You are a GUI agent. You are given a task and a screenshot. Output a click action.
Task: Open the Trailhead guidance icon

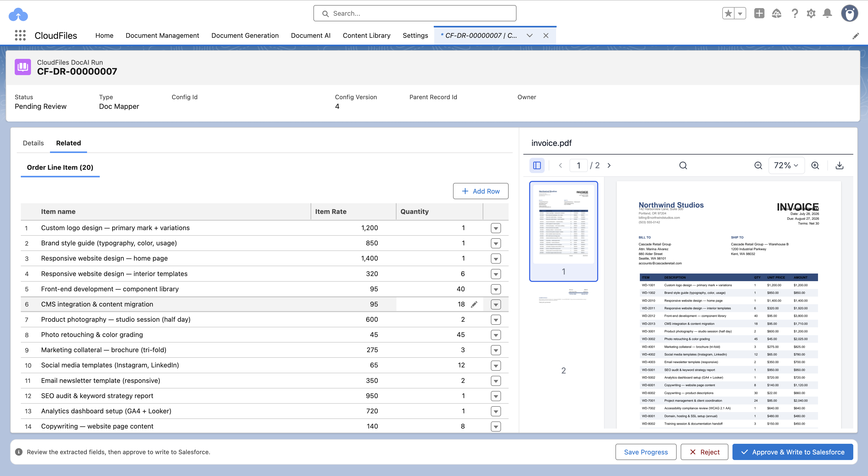coord(776,13)
